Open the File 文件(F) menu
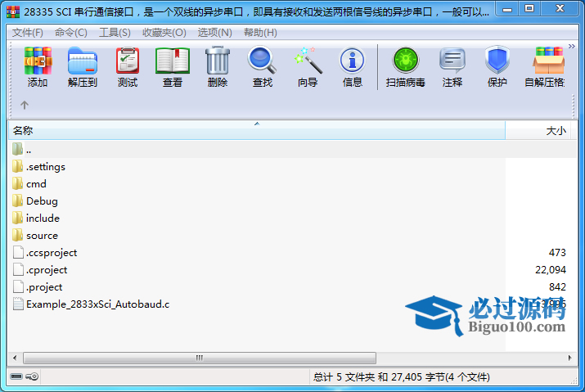 (28, 33)
